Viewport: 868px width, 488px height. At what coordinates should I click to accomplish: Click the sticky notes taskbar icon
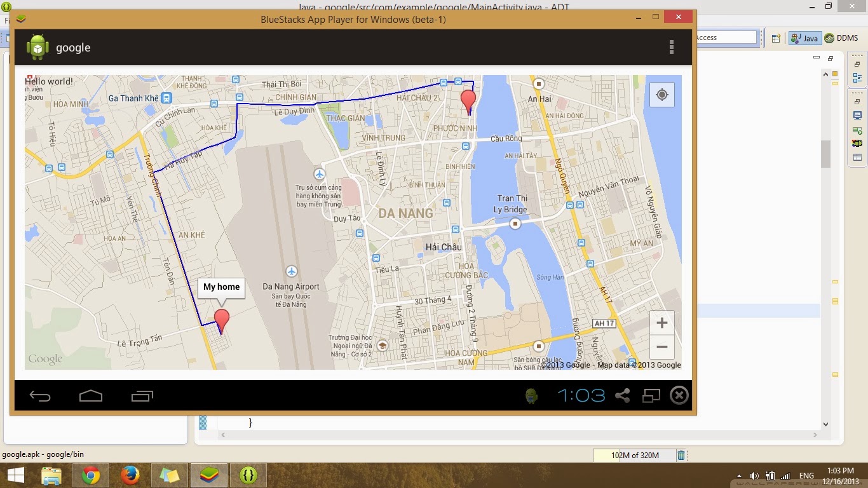(x=170, y=475)
